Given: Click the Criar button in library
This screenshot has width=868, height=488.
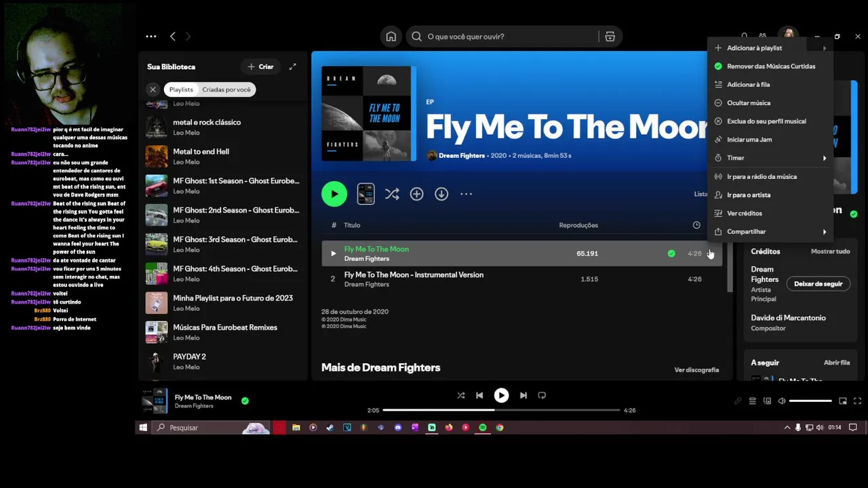Looking at the screenshot, I should (x=260, y=66).
